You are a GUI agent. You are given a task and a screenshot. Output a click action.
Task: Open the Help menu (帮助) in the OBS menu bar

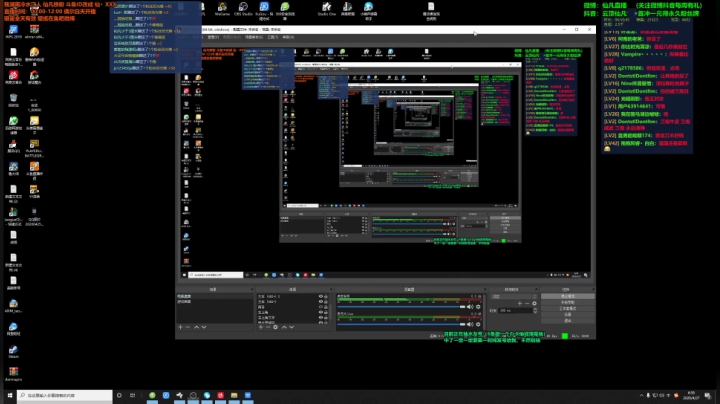(x=288, y=37)
